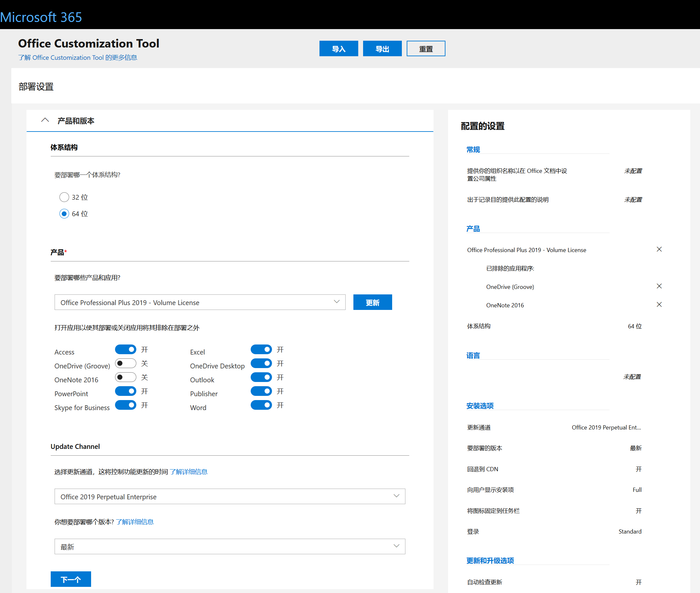
Task: Click the 导入 button
Action: (339, 49)
